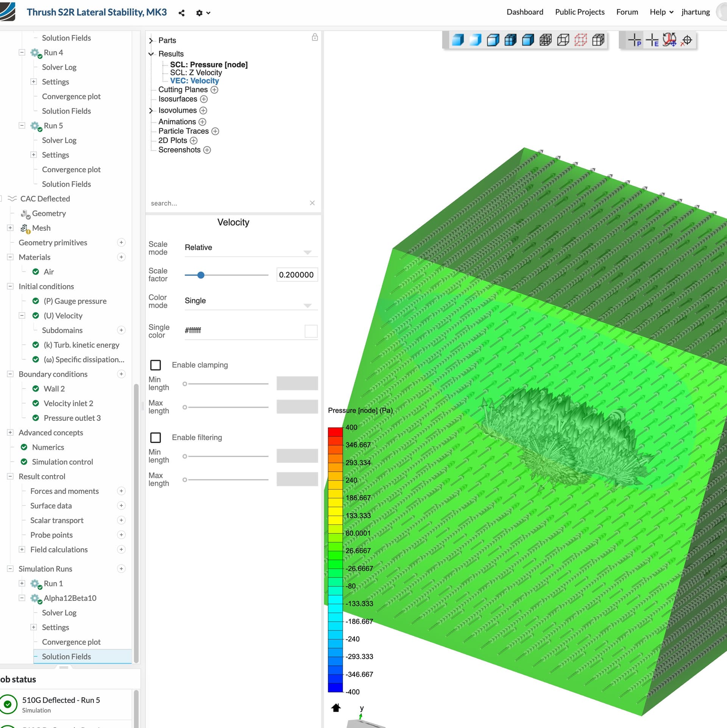Add a new Cutting Plane
Image resolution: width=727 pixels, height=728 pixels.
click(x=214, y=90)
